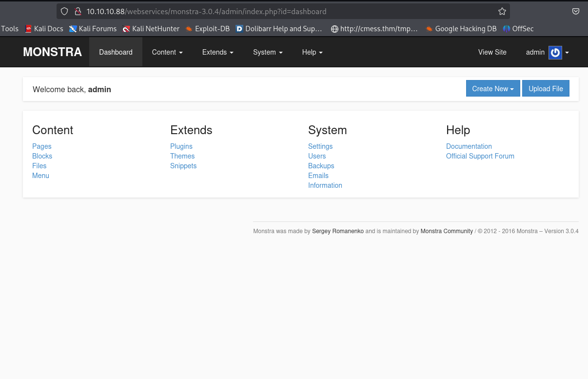Image resolution: width=588 pixels, height=379 pixels.
Task: Click the Monstra Community footer link
Action: (447, 231)
